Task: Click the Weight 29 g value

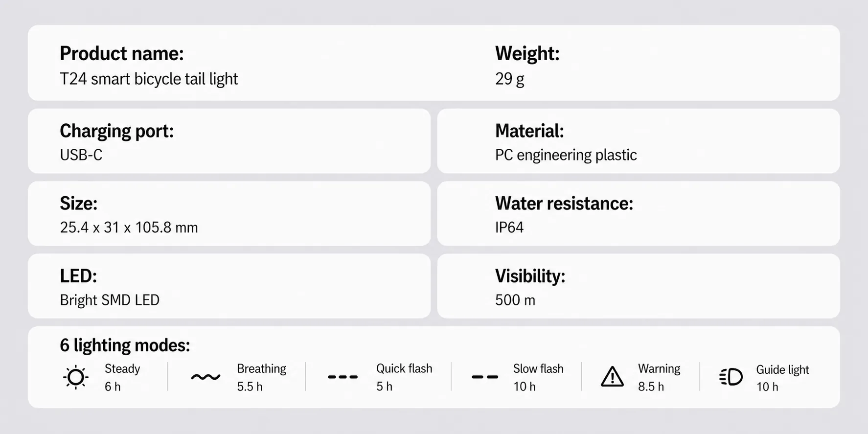Action: coord(509,79)
